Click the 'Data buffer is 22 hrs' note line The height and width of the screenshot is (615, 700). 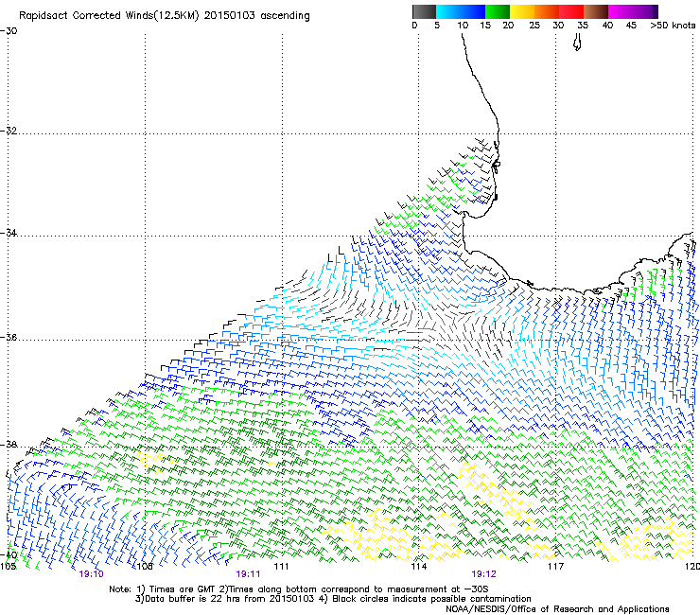(x=333, y=599)
